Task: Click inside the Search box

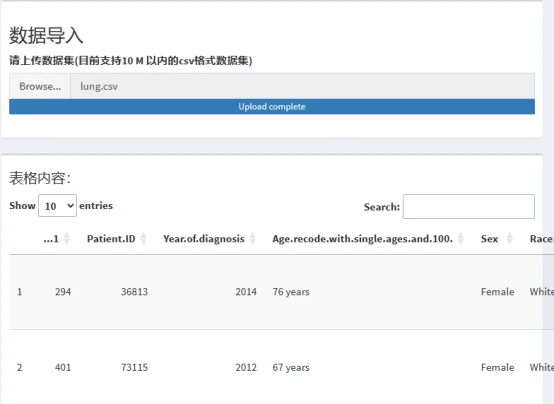Action: [468, 206]
